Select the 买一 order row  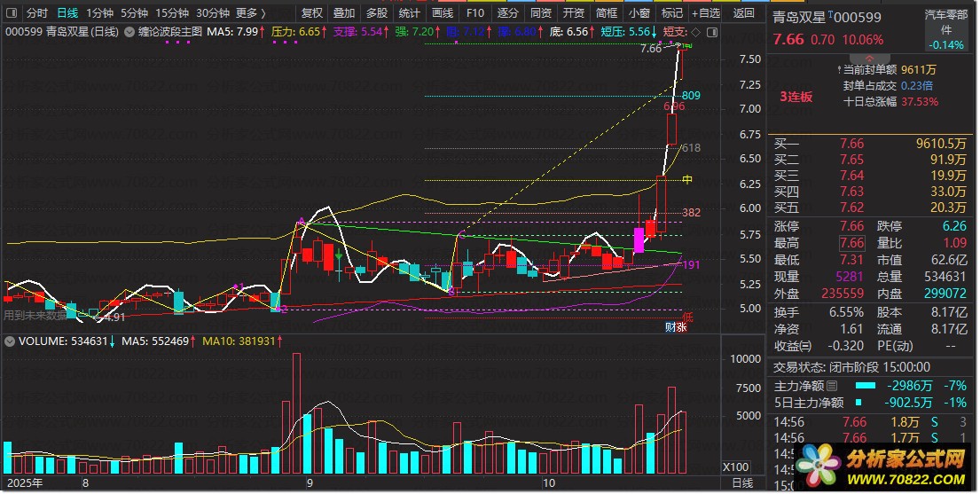tap(871, 144)
